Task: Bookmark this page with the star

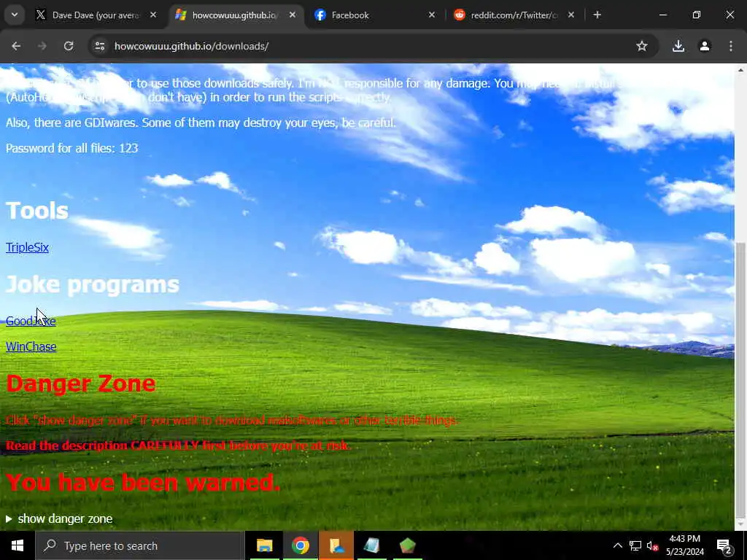Action: click(x=642, y=46)
